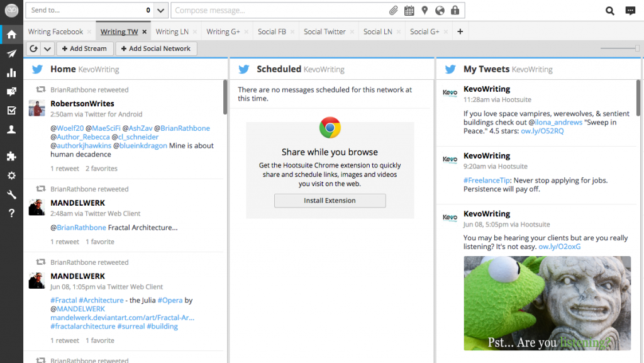Viewport: 644px width, 363px height.
Task: Click Twitter bird icon of My Tweets stream
Action: point(450,69)
